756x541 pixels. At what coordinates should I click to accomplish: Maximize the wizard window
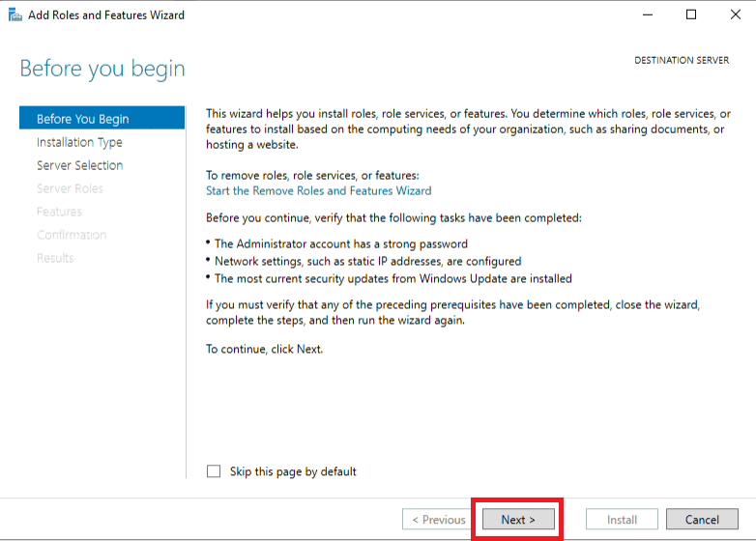tap(691, 14)
